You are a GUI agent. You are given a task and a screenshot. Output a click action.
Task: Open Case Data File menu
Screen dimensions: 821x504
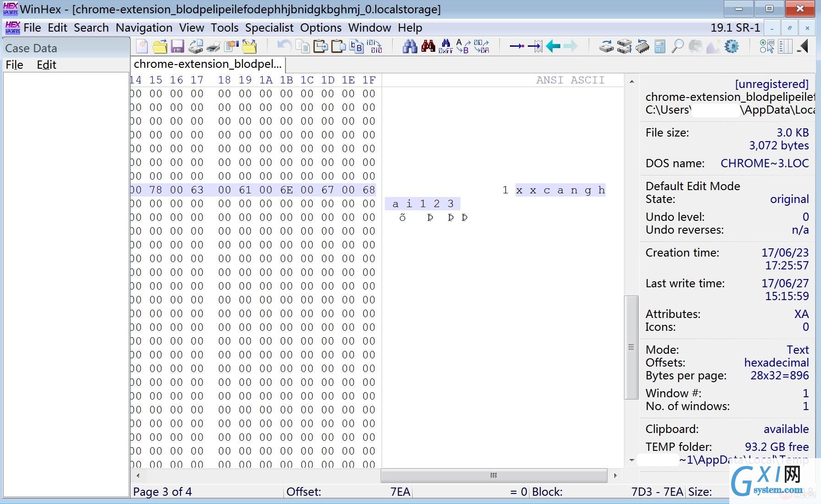[x=14, y=65]
